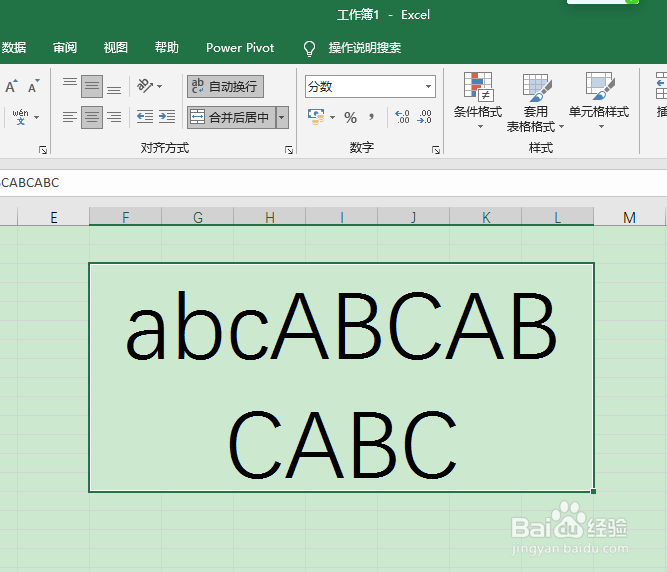Select column K header
Screen dimensions: 667x572
click(x=485, y=217)
